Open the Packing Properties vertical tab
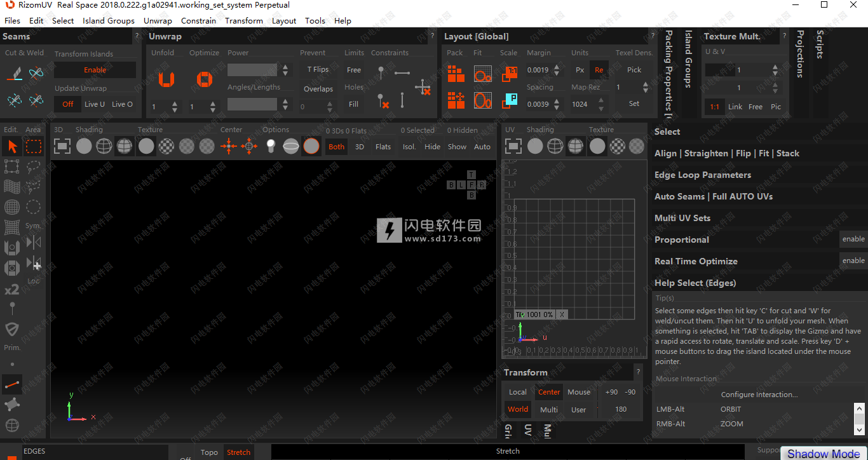868x460 pixels. click(x=668, y=74)
